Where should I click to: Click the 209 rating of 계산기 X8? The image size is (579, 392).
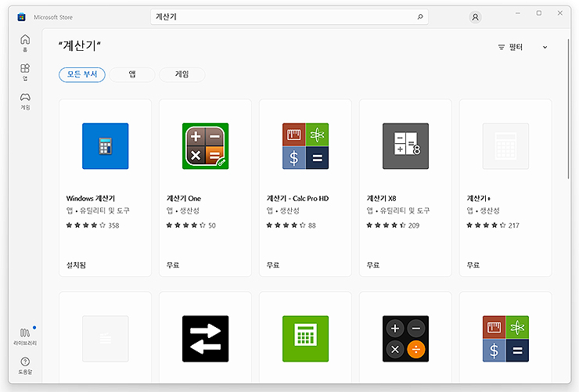tap(414, 225)
